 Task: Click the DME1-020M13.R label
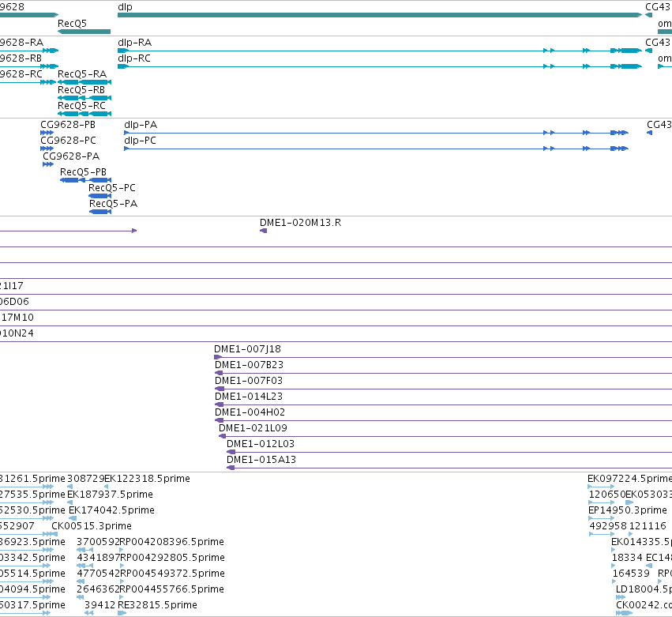300,223
